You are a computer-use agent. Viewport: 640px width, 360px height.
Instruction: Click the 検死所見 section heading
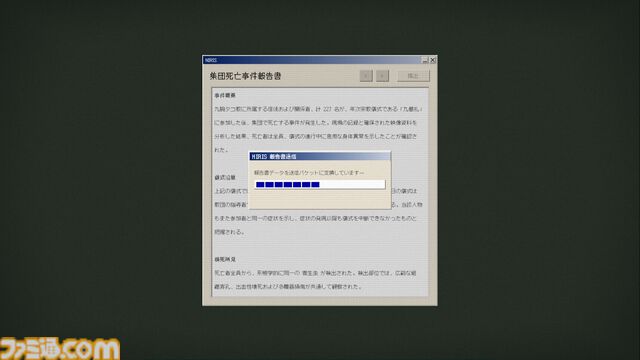225,260
